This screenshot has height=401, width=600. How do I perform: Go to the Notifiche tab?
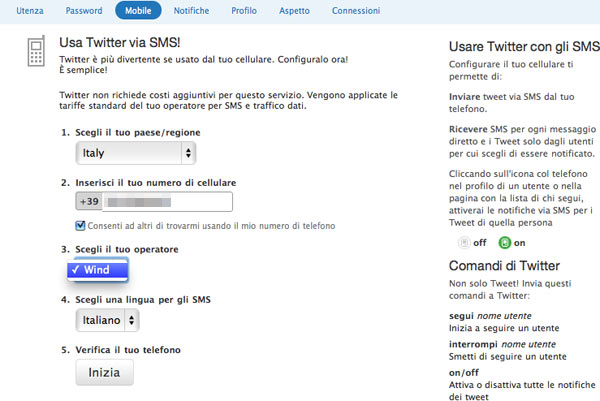[x=192, y=10]
